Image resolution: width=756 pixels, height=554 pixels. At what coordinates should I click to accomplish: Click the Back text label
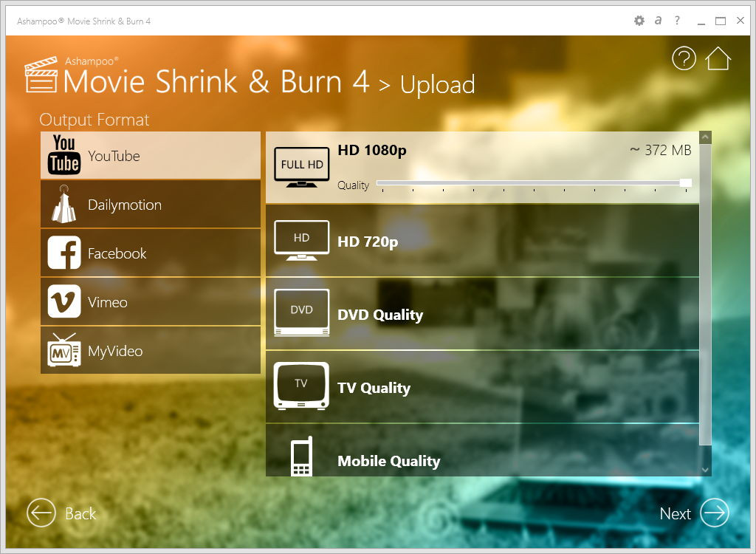click(80, 513)
